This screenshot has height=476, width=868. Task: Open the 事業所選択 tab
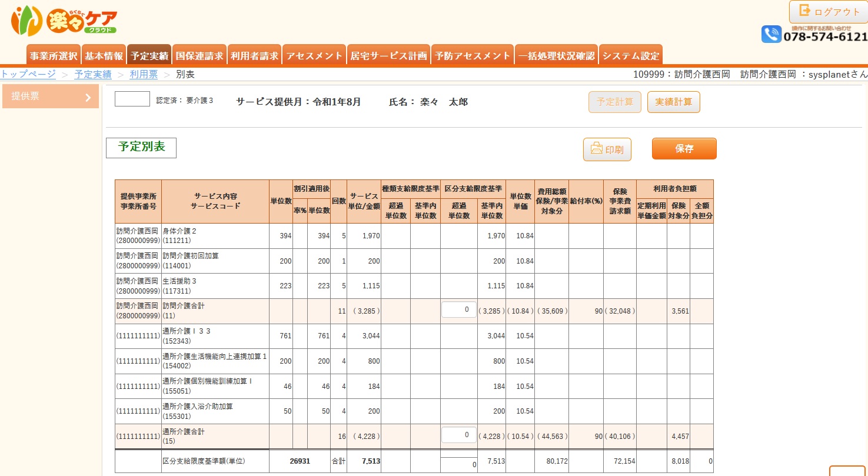[x=54, y=56]
